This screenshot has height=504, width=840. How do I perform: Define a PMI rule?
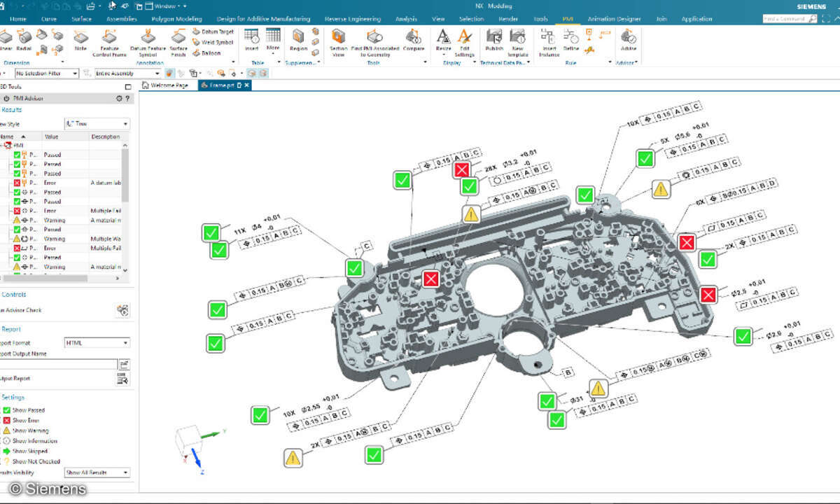pyautogui.click(x=570, y=40)
